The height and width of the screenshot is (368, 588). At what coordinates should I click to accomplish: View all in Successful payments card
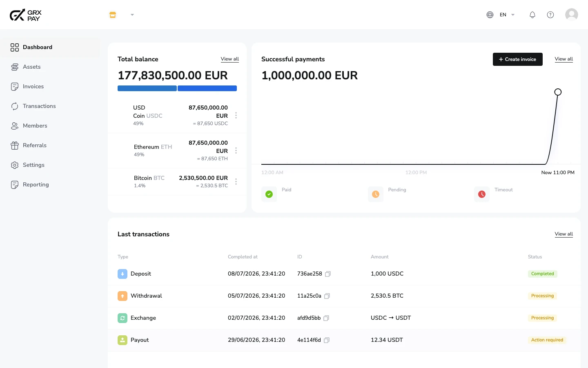[563, 59]
